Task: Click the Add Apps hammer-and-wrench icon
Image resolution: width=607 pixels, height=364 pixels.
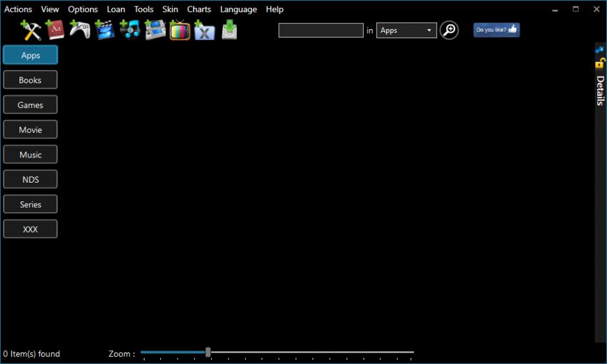Action: (x=30, y=30)
